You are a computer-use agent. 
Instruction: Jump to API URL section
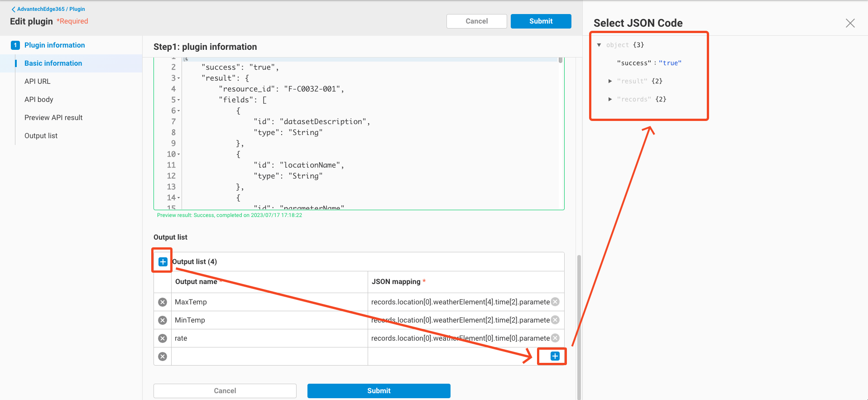37,82
